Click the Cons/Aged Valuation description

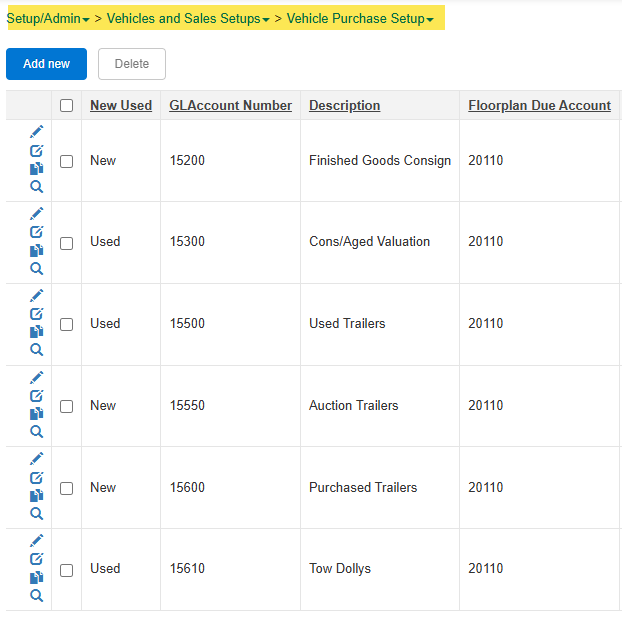click(369, 241)
